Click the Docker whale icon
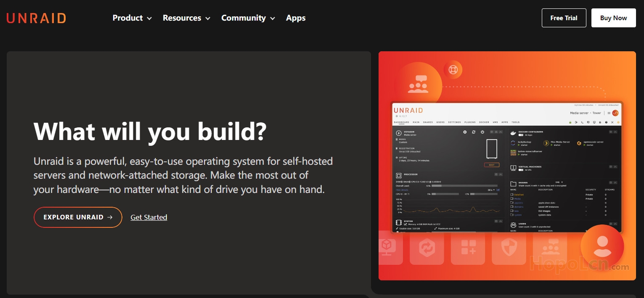 513,133
